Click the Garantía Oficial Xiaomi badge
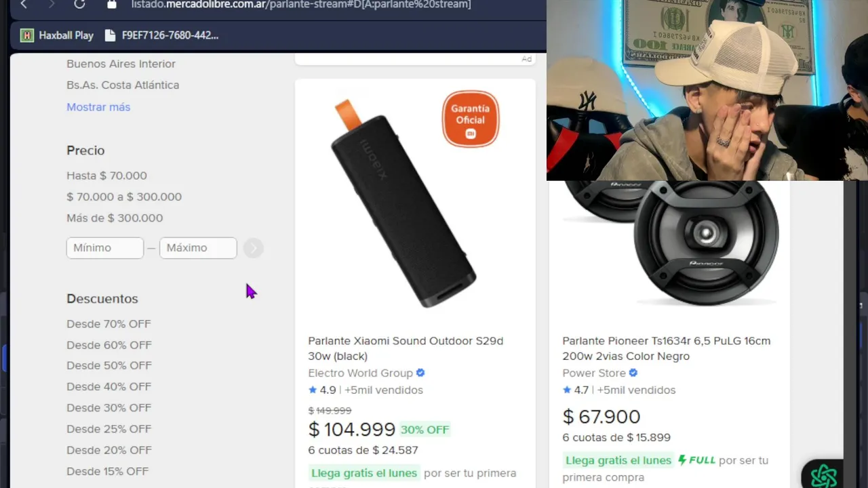Image resolution: width=868 pixels, height=488 pixels. coord(470,119)
